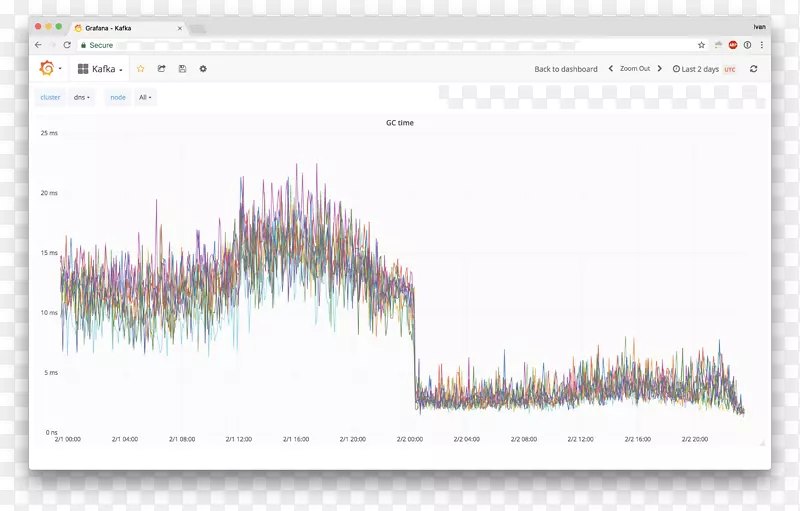The width and height of the screenshot is (800, 511).
Task: Open the cluster dropdown showing dns
Action: click(x=82, y=97)
